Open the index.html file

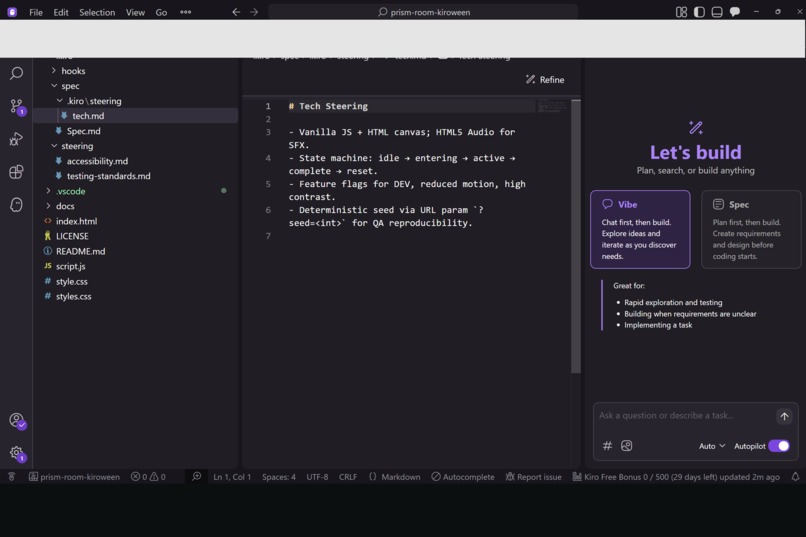pos(76,221)
